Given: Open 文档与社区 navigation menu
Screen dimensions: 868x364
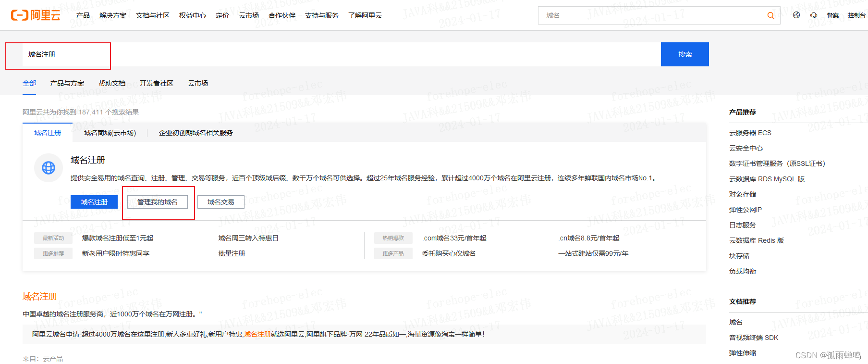Looking at the screenshot, I should 153,15.
